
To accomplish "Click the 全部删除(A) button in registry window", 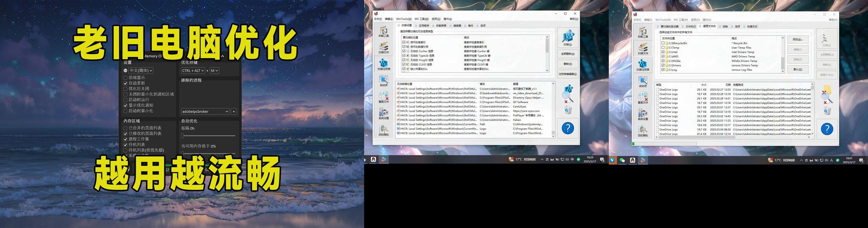I will point(567,54).
